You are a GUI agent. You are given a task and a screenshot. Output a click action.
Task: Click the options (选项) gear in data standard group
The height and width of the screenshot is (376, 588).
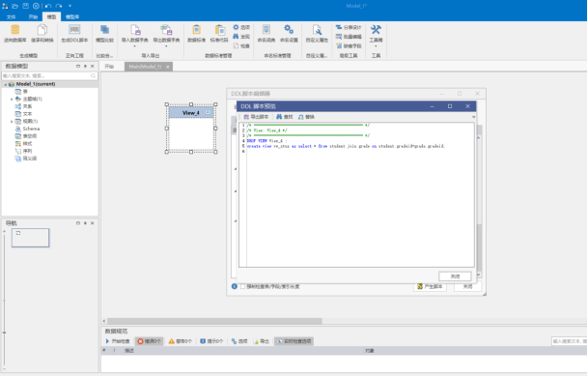241,27
